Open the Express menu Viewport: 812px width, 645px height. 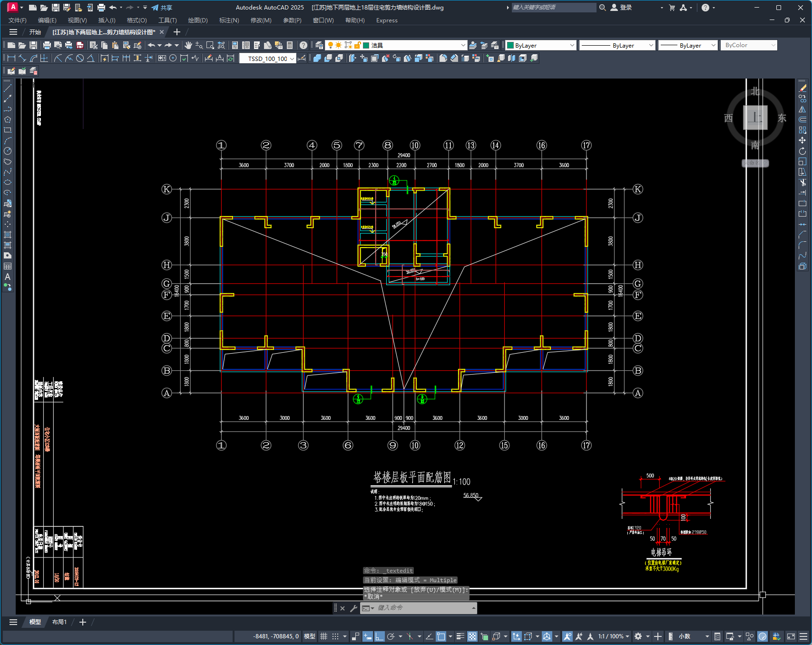[387, 20]
